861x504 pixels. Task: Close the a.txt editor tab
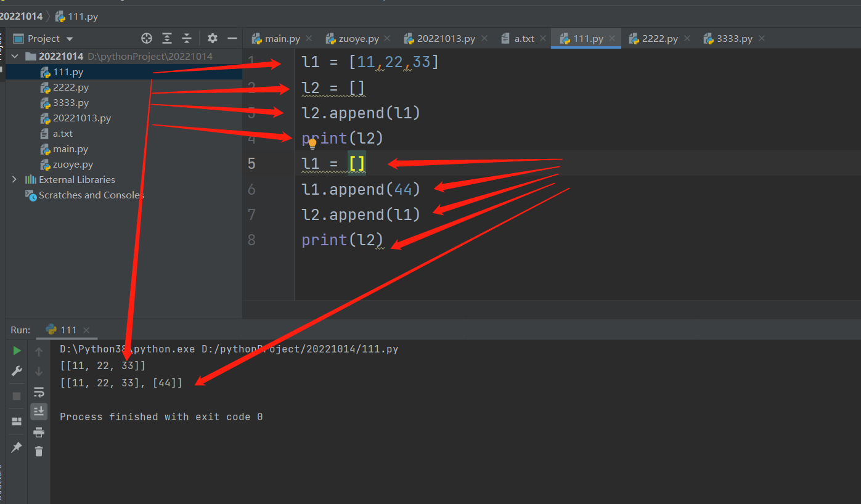tap(543, 38)
